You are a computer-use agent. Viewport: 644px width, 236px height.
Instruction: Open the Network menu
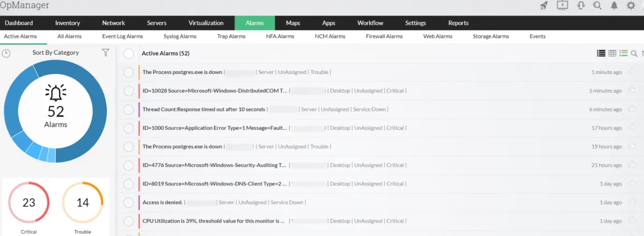114,23
